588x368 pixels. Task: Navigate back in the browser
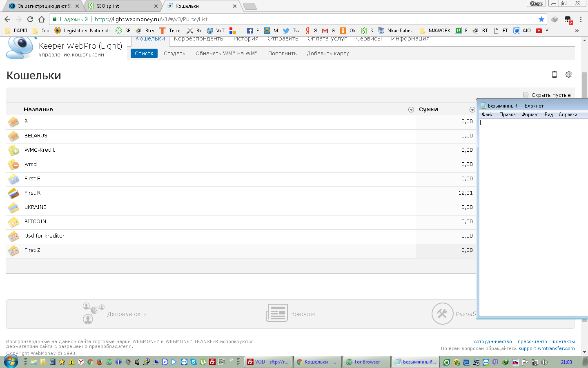[x=7, y=19]
